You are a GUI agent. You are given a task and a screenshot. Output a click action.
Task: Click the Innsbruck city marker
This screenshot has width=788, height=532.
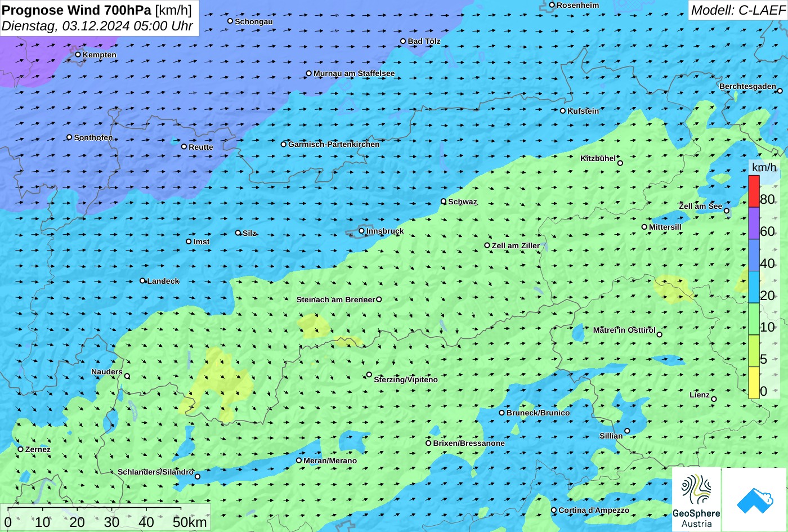361,231
